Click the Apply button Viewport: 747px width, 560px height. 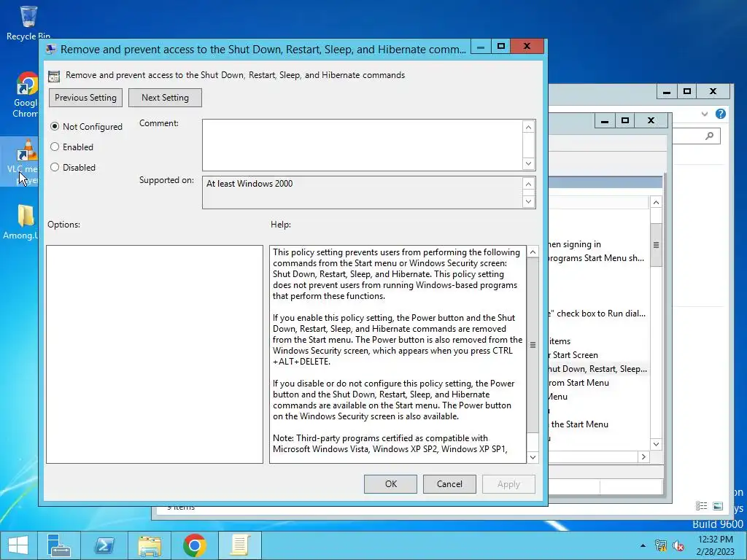[x=508, y=484]
